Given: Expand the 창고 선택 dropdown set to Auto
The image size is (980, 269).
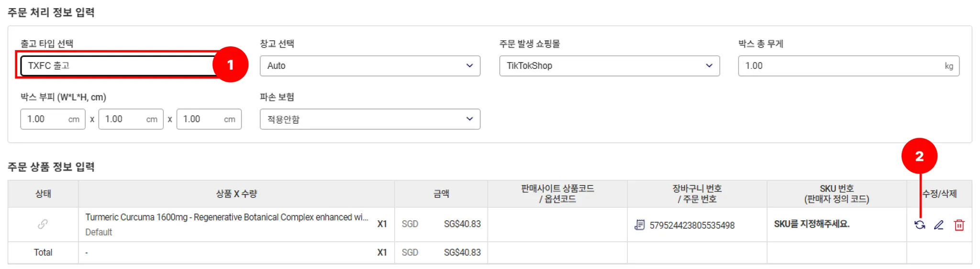Looking at the screenshot, I should 369,66.
